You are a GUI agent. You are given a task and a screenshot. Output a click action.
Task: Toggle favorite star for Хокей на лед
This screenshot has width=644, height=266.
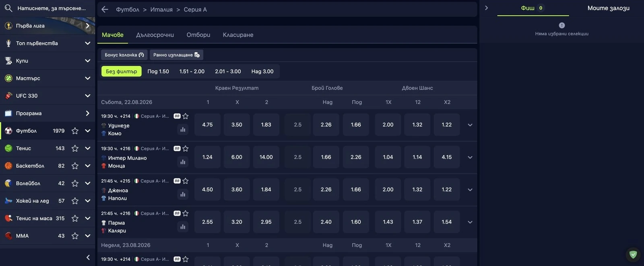click(x=75, y=201)
